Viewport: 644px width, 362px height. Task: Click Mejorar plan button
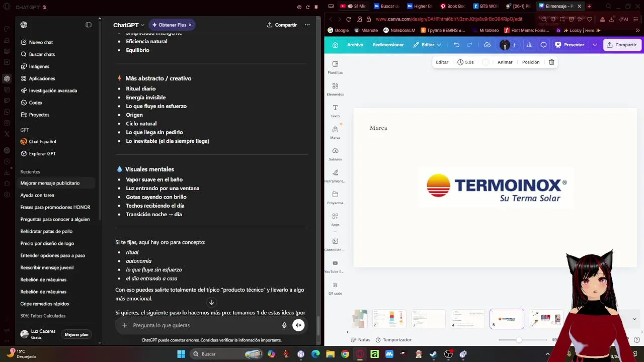[x=76, y=334]
